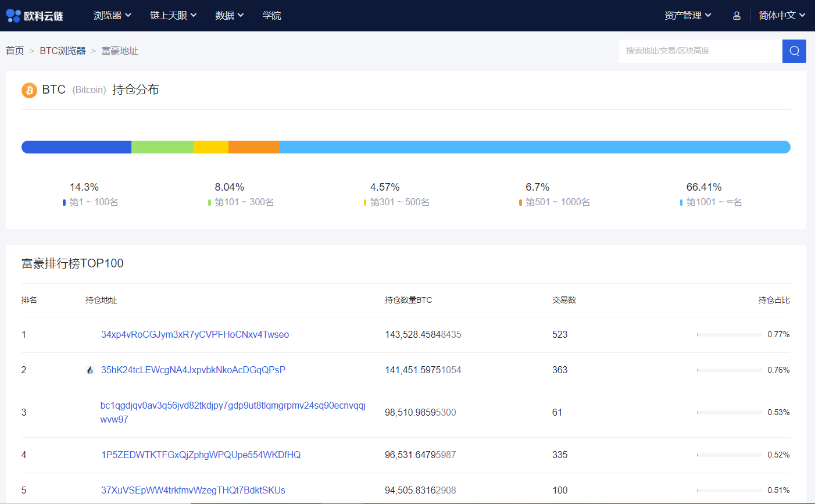Click the orange 第501~1000名 bar segment
The width and height of the screenshot is (815, 504).
point(254,147)
